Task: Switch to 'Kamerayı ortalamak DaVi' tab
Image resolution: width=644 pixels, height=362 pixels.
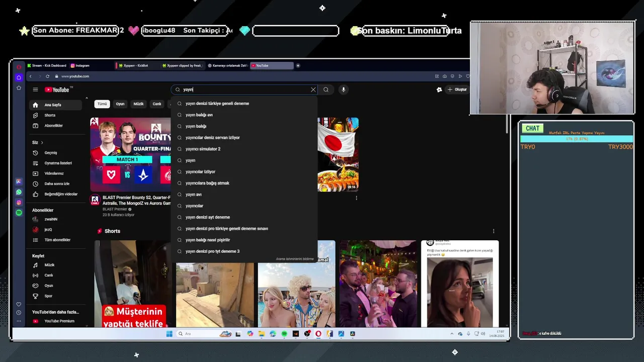Action: pos(227,65)
